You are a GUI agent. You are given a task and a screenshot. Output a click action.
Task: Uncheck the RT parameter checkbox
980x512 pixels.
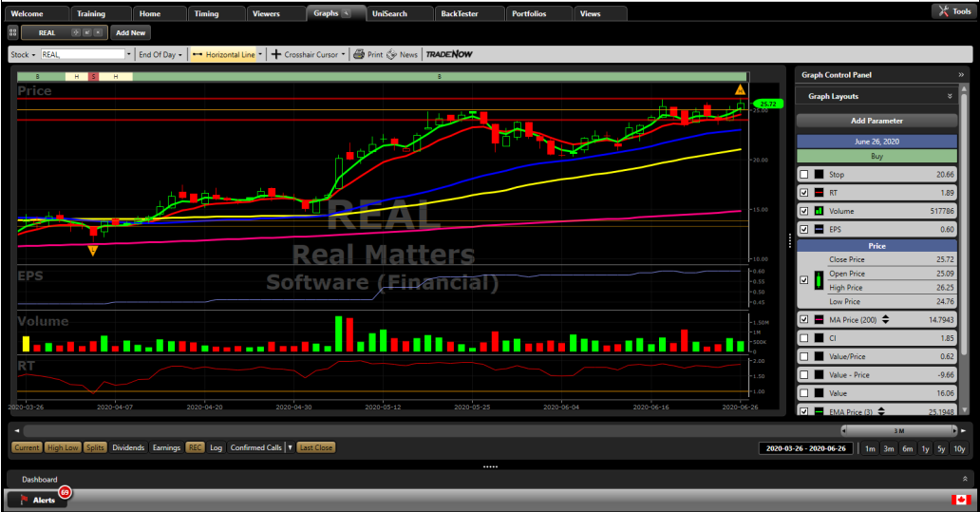[803, 193]
